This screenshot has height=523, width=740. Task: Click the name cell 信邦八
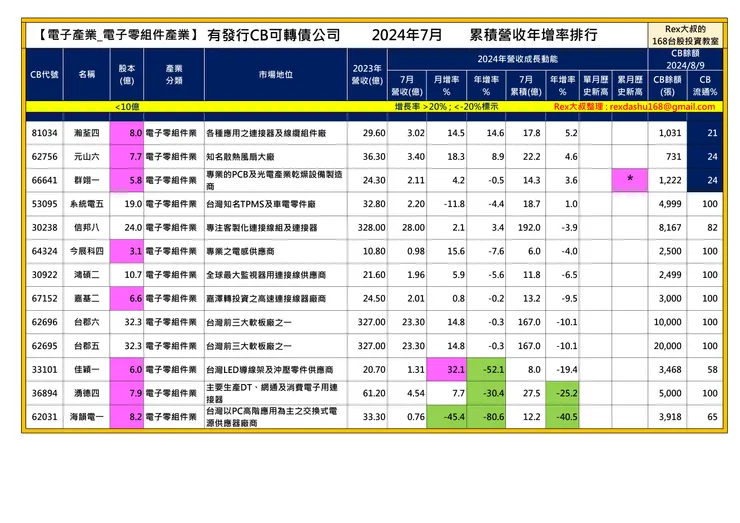coord(87,228)
